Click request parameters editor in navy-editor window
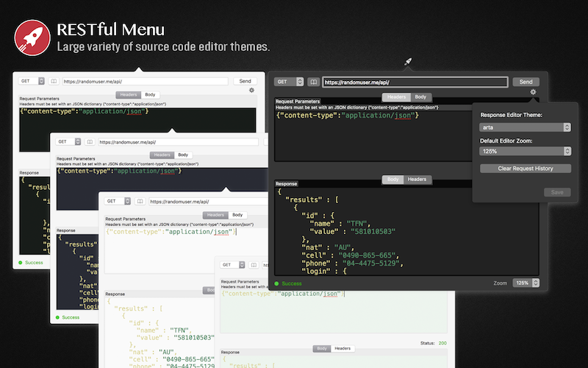 tap(163, 189)
